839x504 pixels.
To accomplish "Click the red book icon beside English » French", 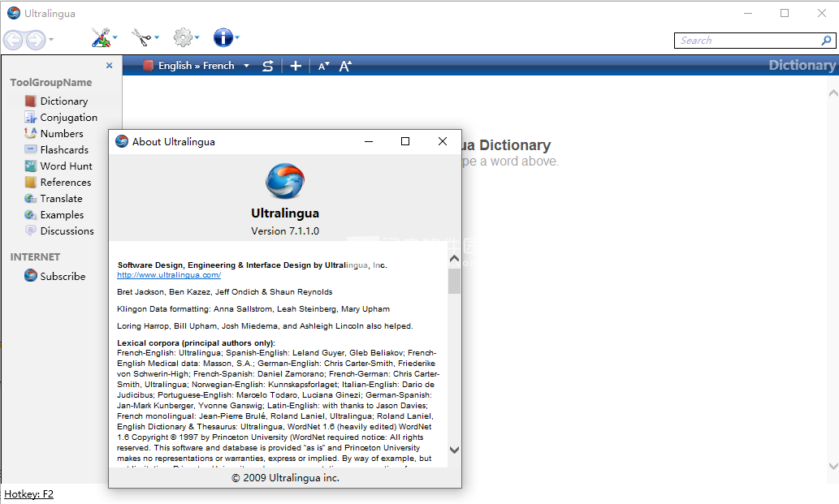I will [148, 66].
